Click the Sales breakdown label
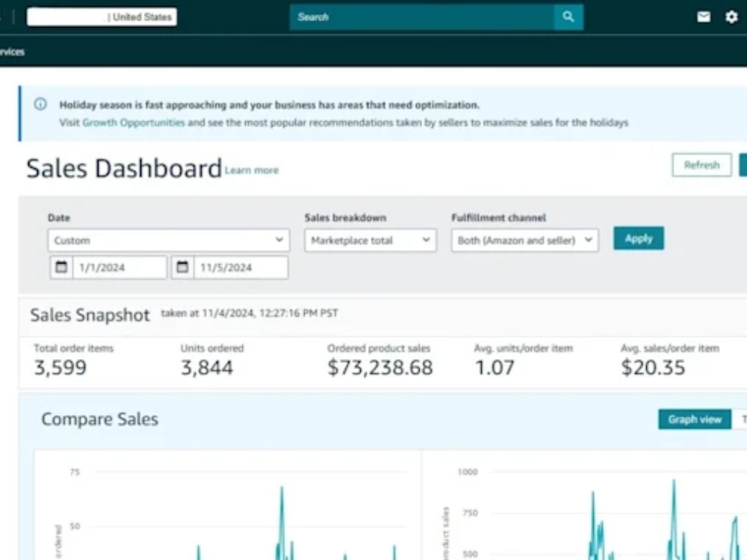Viewport: 747px width, 560px height. [345, 217]
